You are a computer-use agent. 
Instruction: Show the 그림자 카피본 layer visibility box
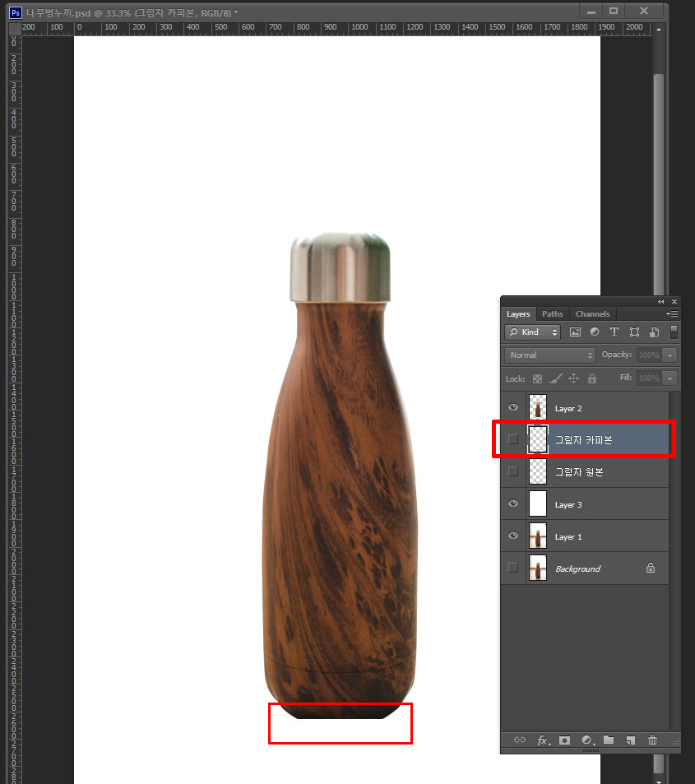tap(513, 439)
